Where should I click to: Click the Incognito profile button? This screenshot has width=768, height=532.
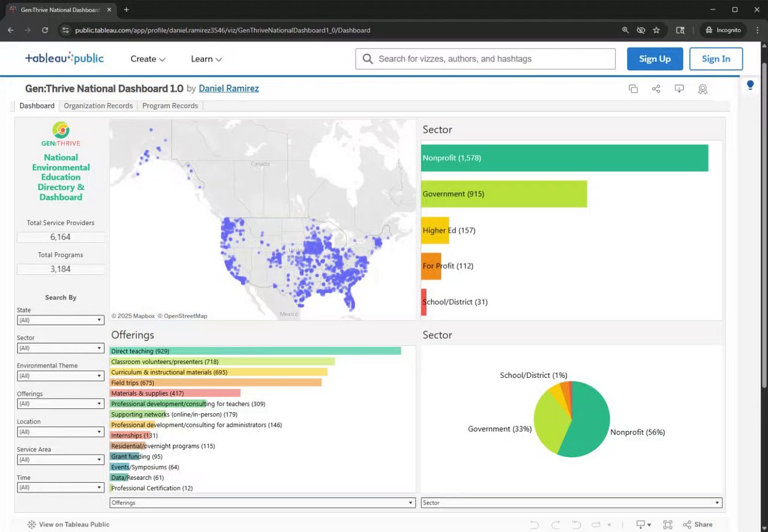point(723,30)
